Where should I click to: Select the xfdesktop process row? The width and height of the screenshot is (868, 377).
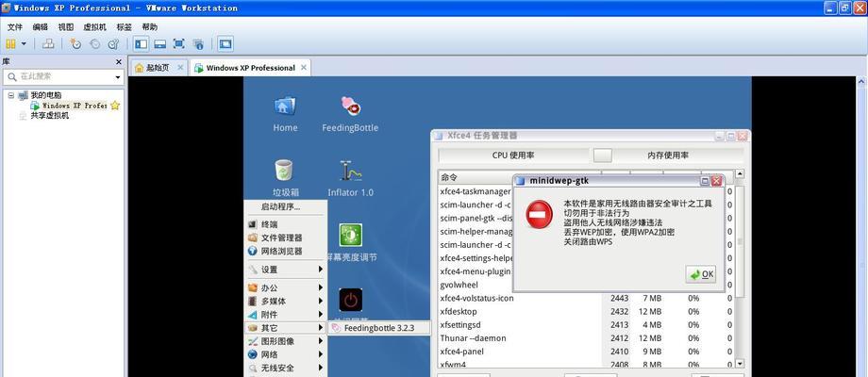coord(586,311)
